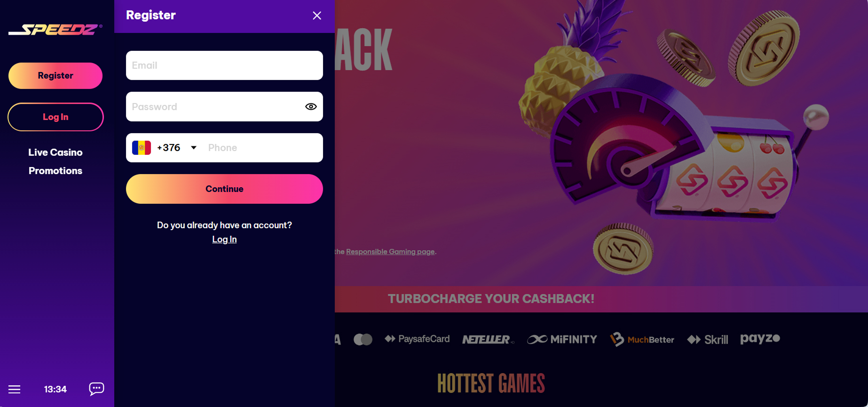
Task: Click the PaysafeCard logo
Action: point(417,339)
